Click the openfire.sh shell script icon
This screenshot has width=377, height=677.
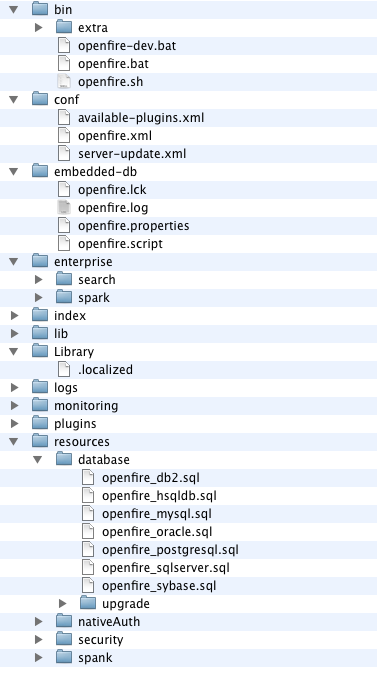(64, 82)
